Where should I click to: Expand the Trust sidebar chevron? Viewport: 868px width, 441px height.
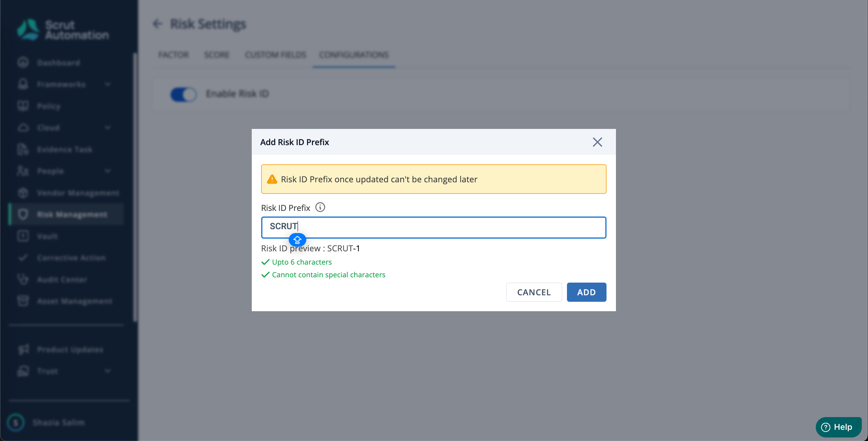tap(107, 370)
